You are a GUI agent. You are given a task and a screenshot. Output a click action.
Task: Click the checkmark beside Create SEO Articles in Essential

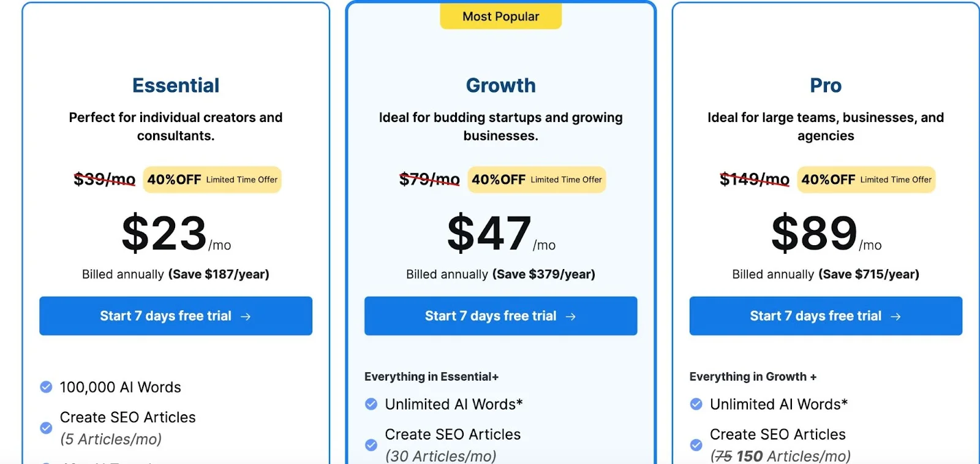coord(46,428)
